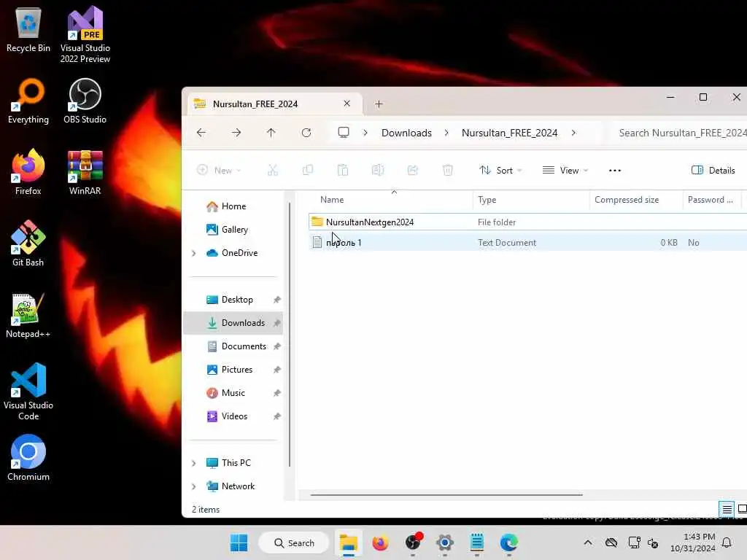The image size is (747, 560).
Task: Toggle the Details pane button
Action: (x=713, y=170)
